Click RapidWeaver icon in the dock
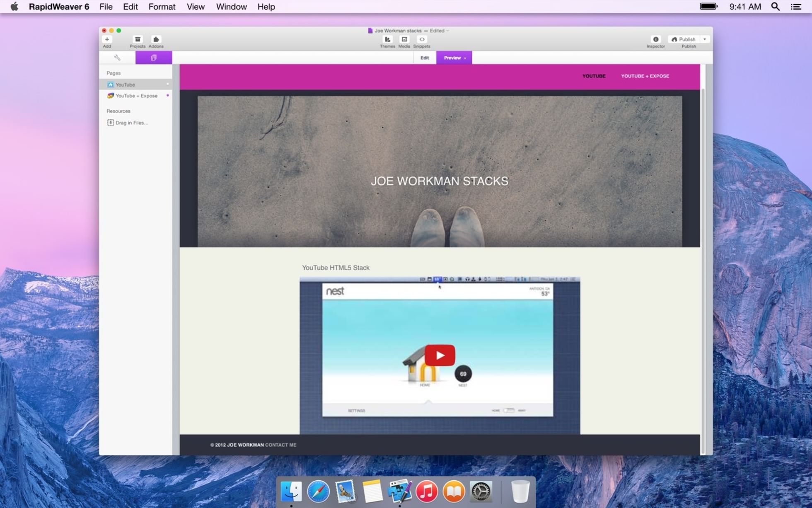Viewport: 812px width, 508px height. pyautogui.click(x=399, y=491)
